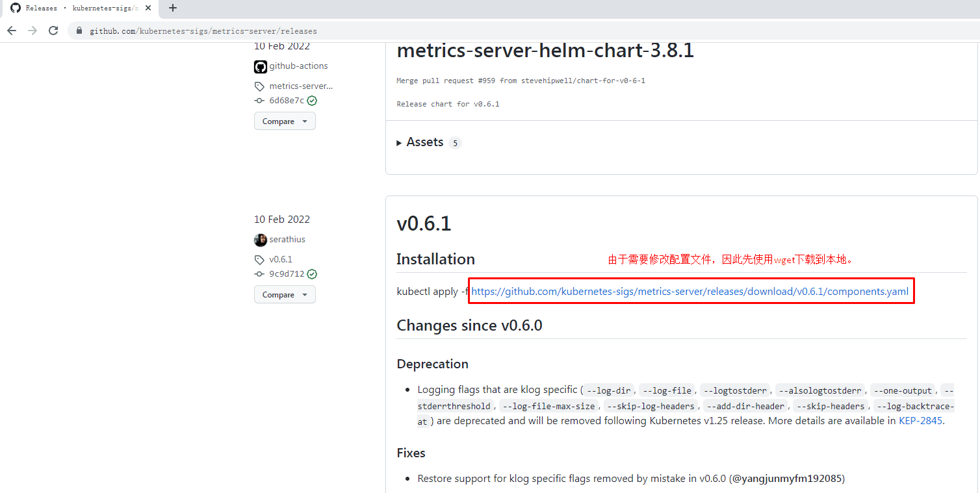The height and width of the screenshot is (493, 980).
Task: Click the Assets count badge 5
Action: [x=455, y=143]
